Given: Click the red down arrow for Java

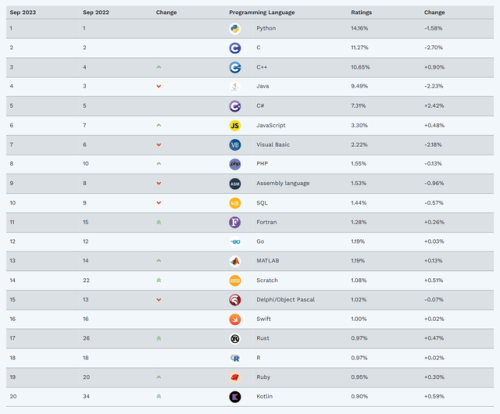Looking at the screenshot, I should [159, 86].
